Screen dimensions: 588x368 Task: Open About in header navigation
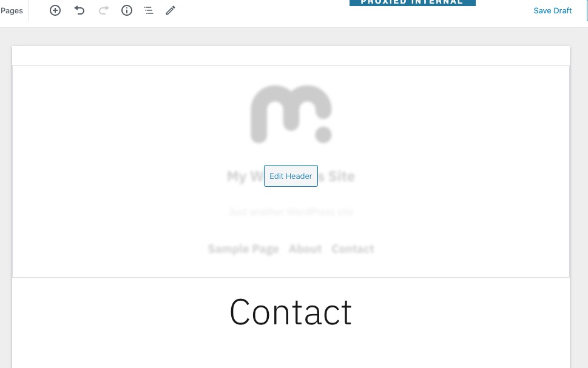(305, 249)
